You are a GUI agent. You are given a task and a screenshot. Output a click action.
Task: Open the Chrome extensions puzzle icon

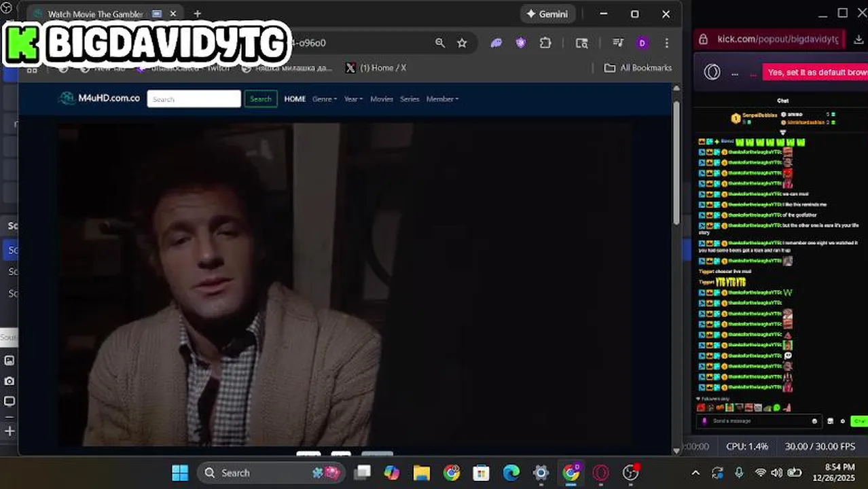(x=545, y=43)
